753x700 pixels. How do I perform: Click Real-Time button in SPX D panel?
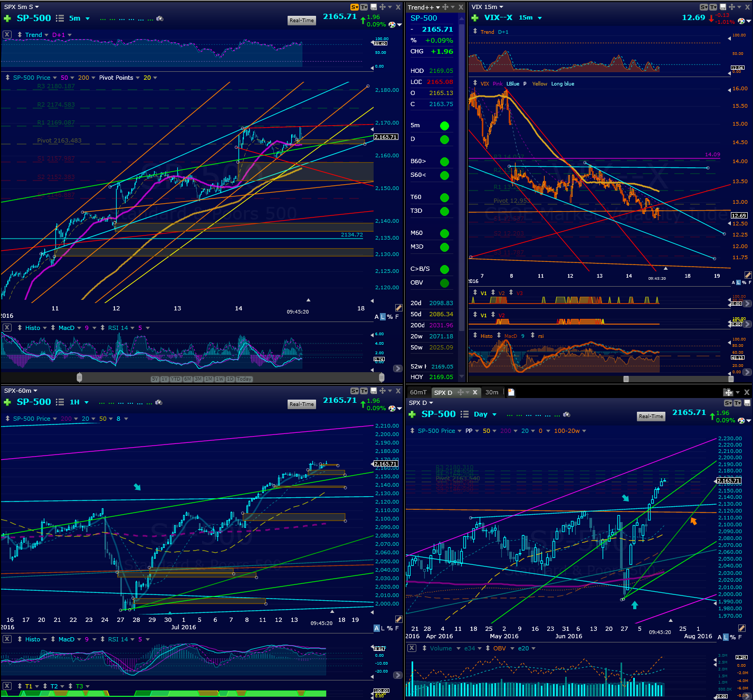pyautogui.click(x=651, y=417)
